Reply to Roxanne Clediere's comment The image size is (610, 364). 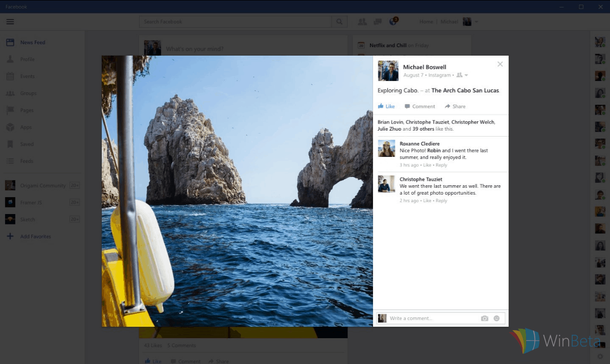tap(441, 165)
